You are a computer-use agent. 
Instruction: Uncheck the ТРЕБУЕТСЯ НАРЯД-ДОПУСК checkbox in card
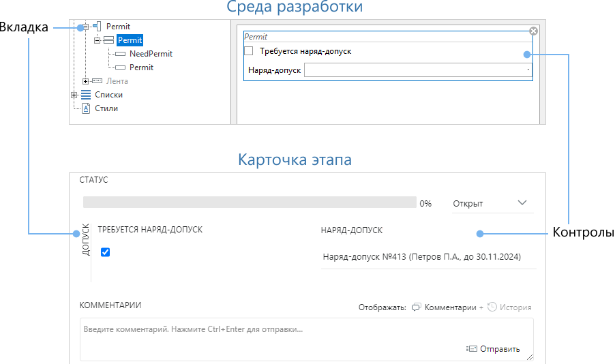pos(105,252)
